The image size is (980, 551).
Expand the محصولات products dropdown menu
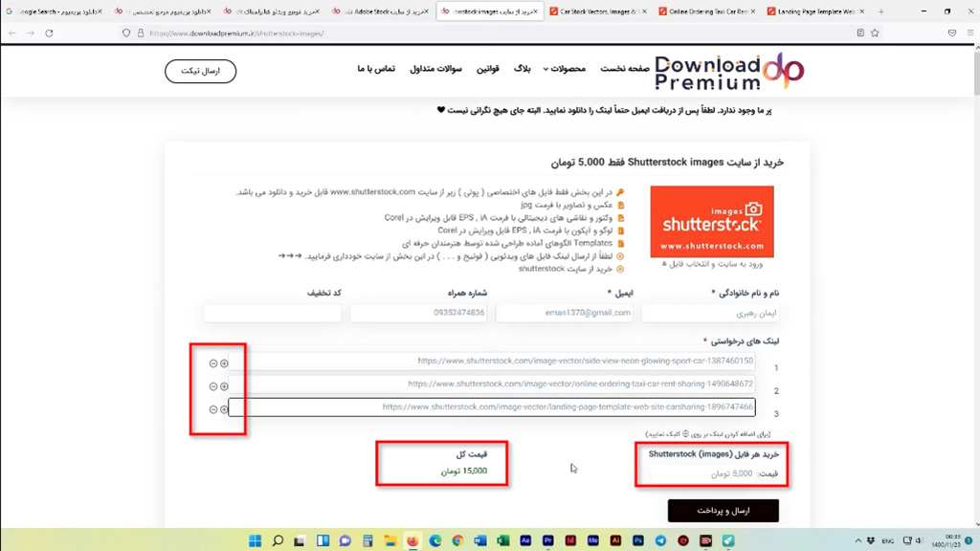coord(565,69)
